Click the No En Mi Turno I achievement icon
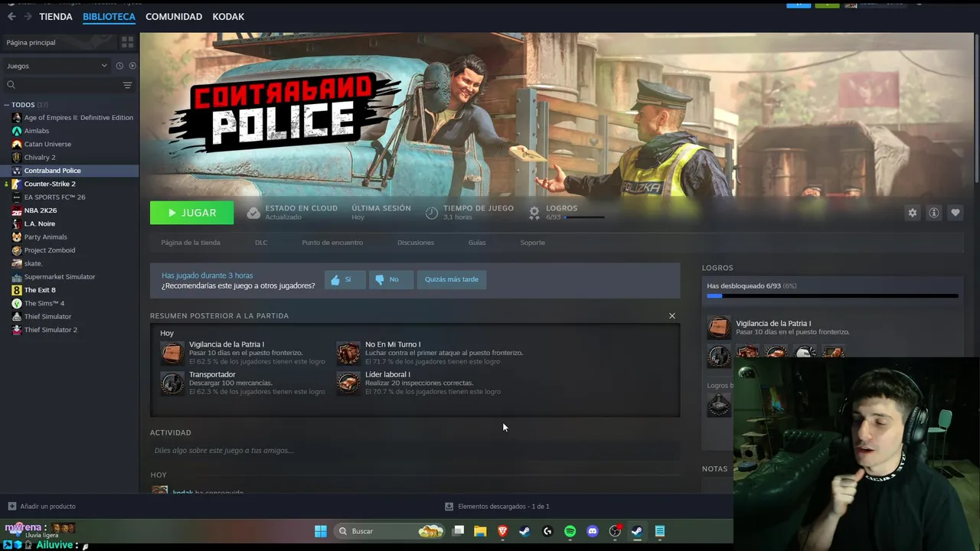Screen dimensions: 980x551 click(x=348, y=353)
